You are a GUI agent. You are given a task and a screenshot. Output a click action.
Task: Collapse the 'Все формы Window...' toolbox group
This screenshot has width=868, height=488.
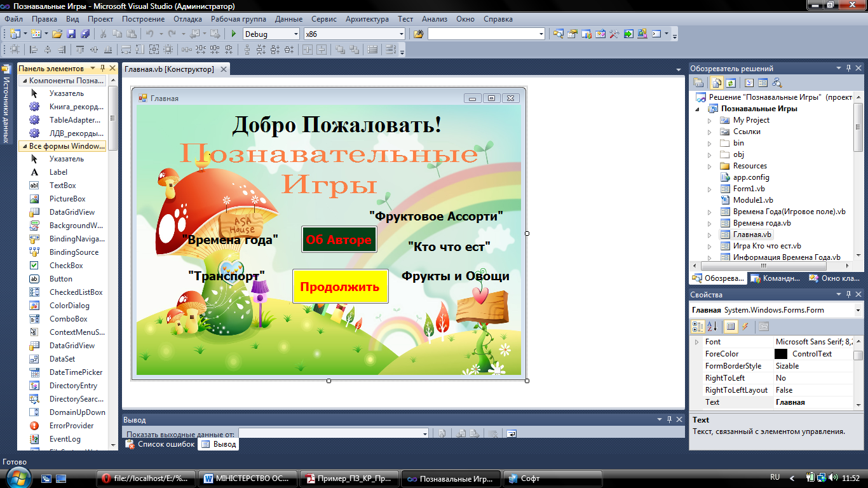point(24,146)
